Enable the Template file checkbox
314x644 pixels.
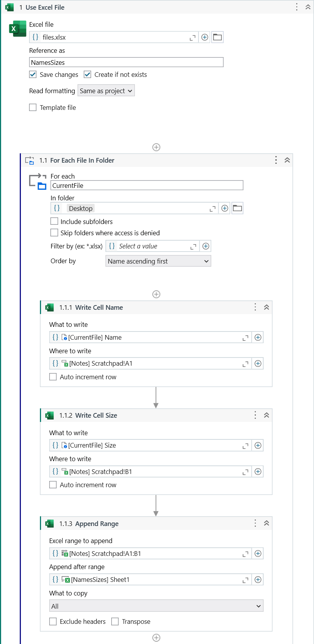pos(33,108)
